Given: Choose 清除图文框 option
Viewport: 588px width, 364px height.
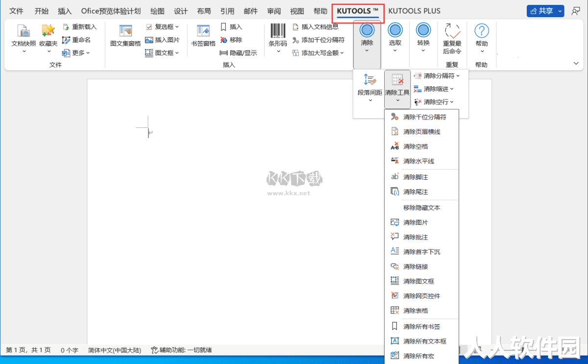Looking at the screenshot, I should [x=421, y=281].
